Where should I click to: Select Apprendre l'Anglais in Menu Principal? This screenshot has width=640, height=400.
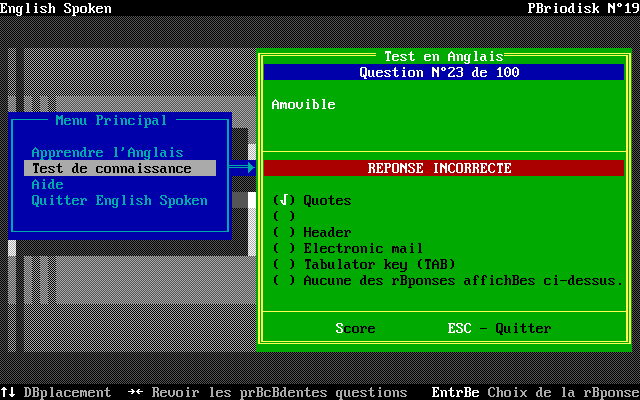[x=107, y=152]
